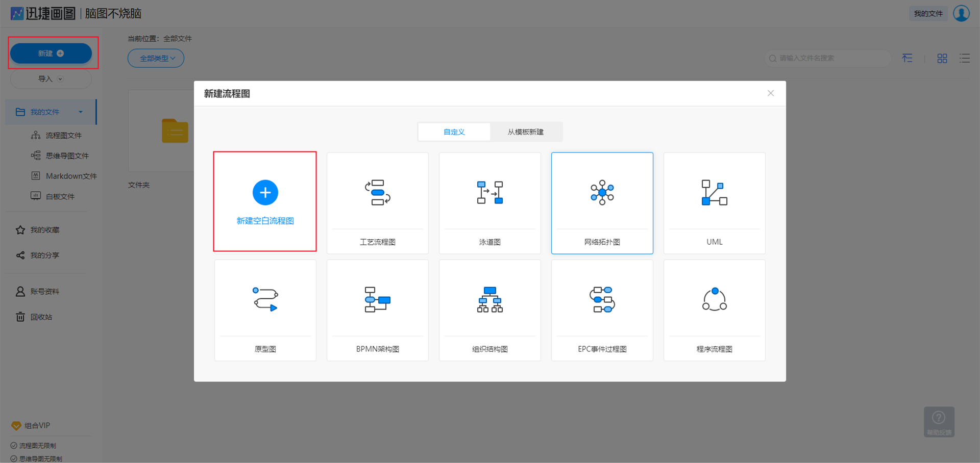Click the blue plus new blank flowchart icon
Screen dimensions: 980x463
pyautogui.click(x=265, y=193)
